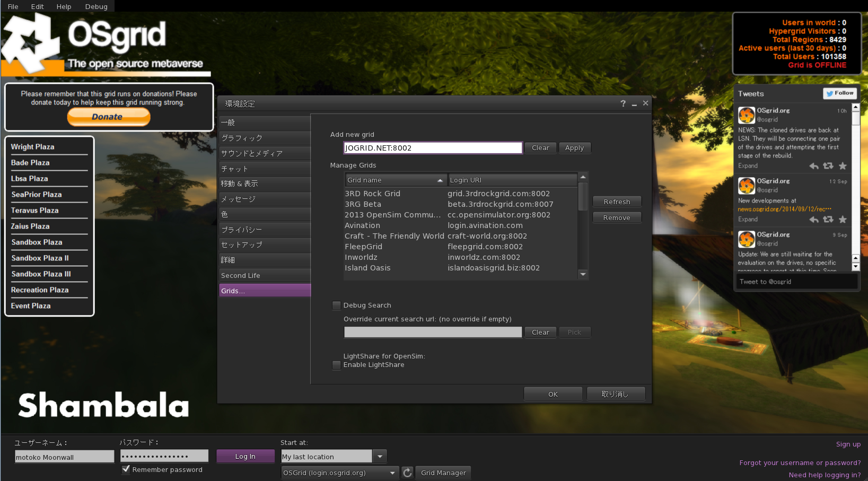The width and height of the screenshot is (868, 481).
Task: Sort grids by Login URI column
Action: tap(512, 180)
